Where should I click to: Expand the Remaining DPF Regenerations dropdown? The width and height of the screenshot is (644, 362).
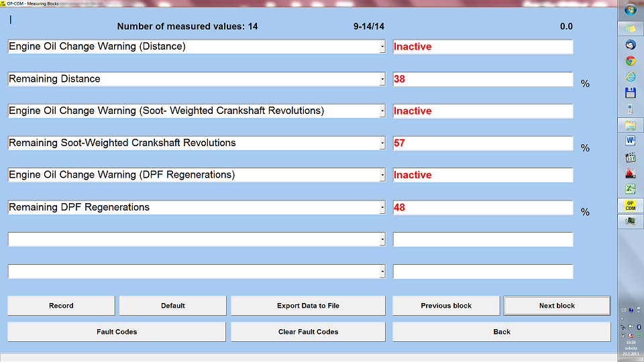[x=382, y=208]
